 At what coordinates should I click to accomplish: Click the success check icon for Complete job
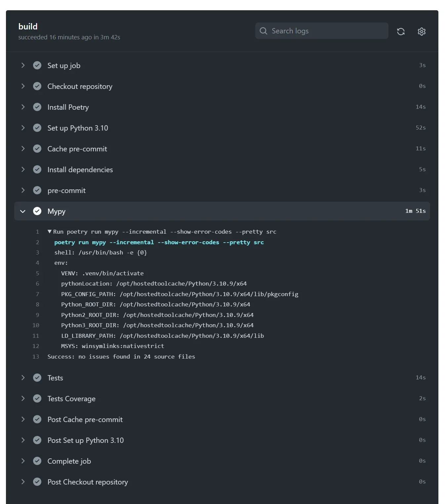tap(37, 461)
